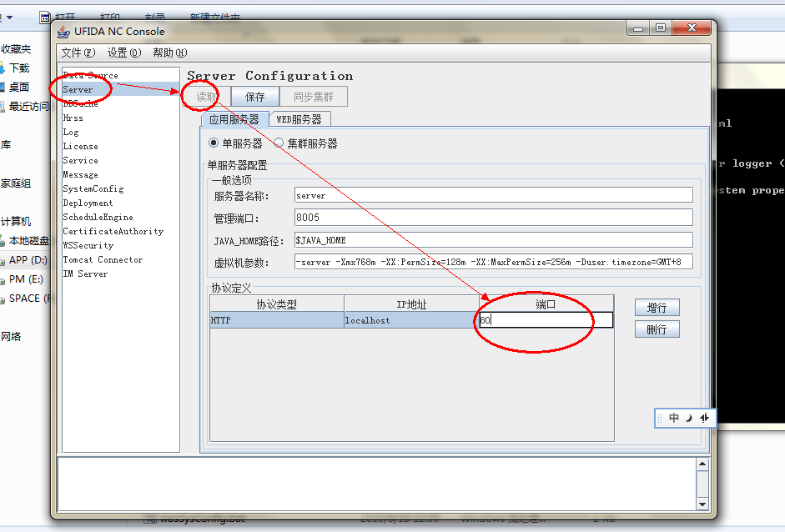The width and height of the screenshot is (785, 532).
Task: Click the 虚拟机参数 input field
Action: [494, 262]
